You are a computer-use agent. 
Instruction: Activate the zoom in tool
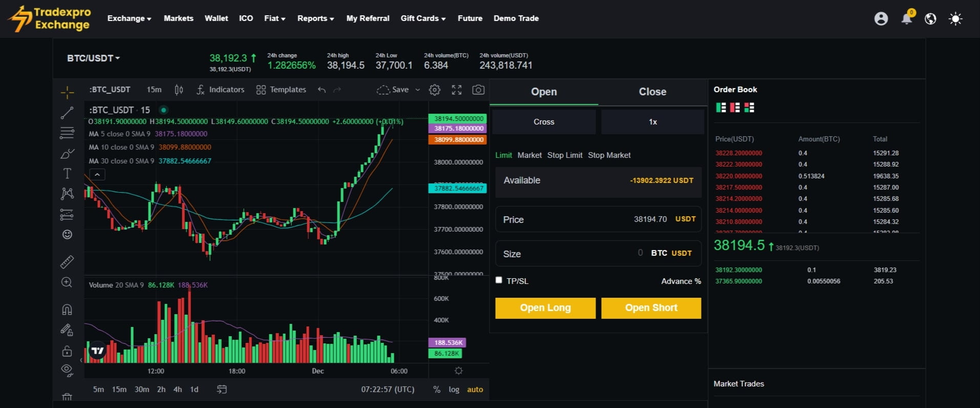(x=67, y=282)
